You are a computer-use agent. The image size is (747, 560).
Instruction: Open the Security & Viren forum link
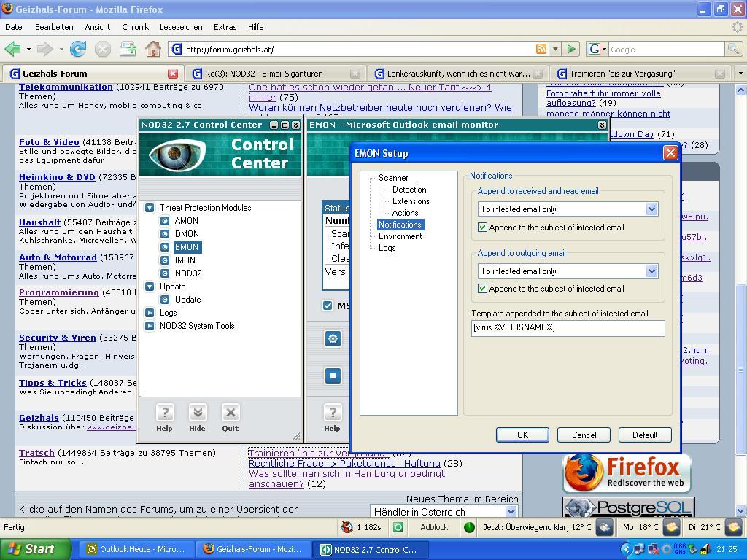tap(58, 338)
